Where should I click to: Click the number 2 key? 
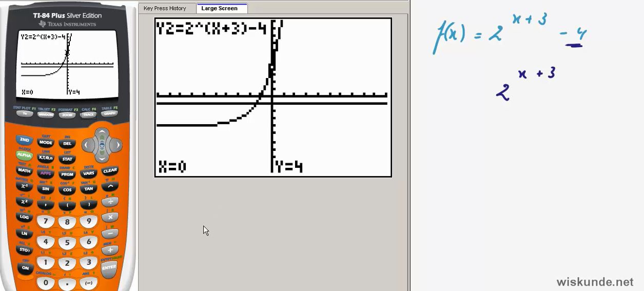point(67,264)
